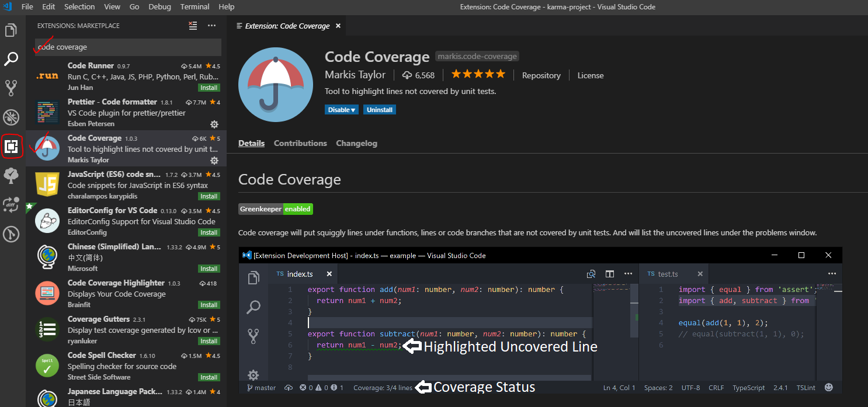
Task: Open the Extensions view icon
Action: (12, 146)
